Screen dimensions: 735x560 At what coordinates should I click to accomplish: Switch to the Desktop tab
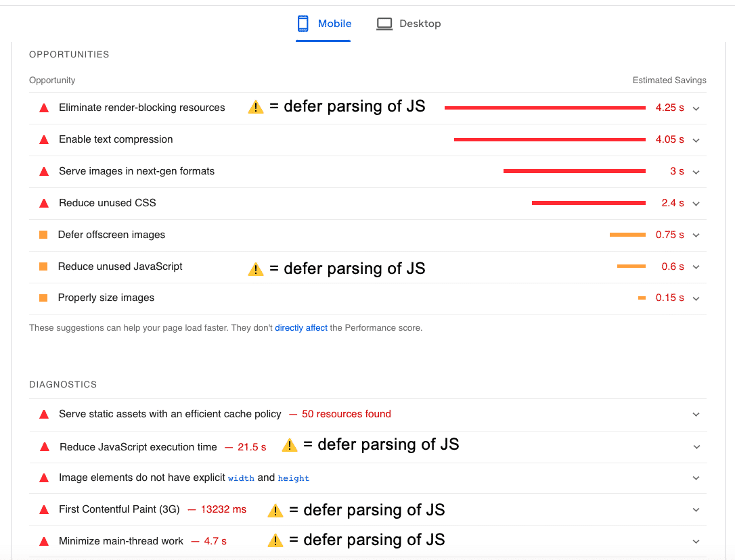(x=409, y=23)
